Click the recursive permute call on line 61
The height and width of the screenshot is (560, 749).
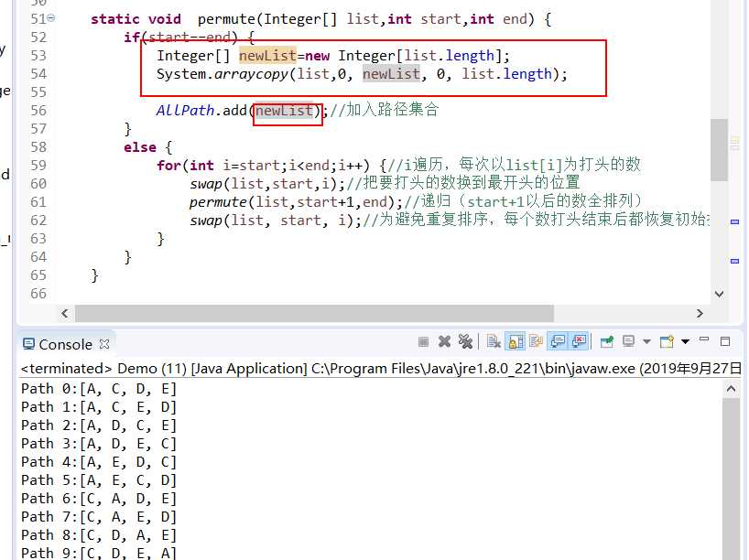[218, 202]
